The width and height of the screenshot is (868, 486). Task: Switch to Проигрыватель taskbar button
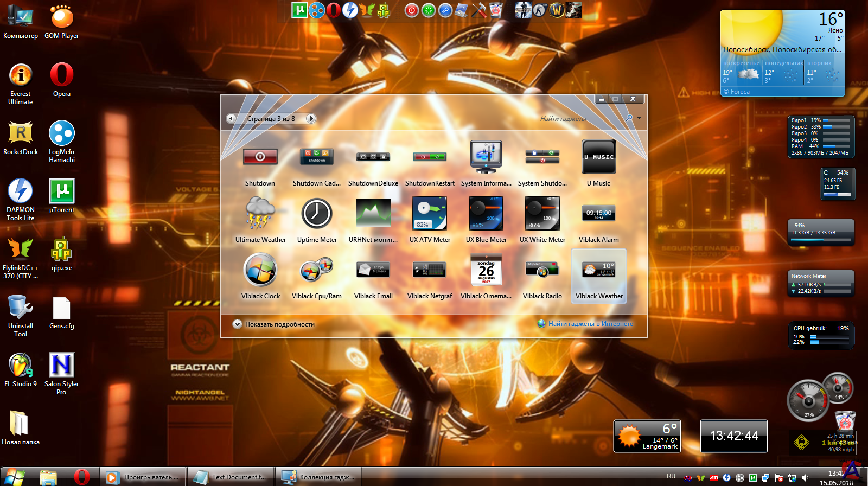click(x=143, y=477)
